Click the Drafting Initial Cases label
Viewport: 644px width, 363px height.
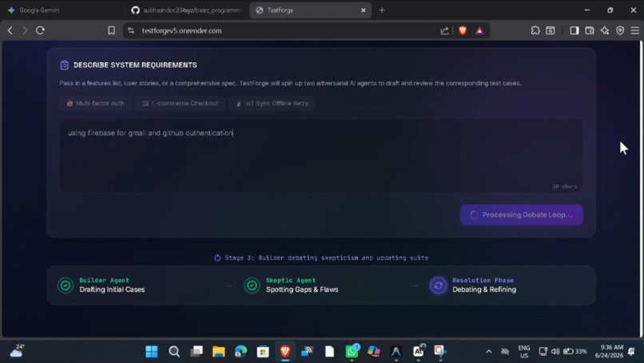tap(112, 289)
